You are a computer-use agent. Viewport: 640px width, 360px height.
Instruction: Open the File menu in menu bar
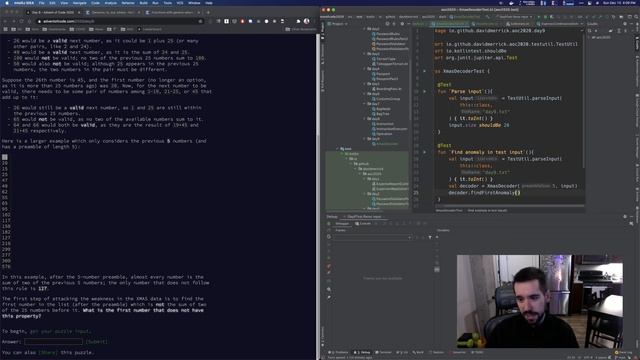(x=42, y=3)
